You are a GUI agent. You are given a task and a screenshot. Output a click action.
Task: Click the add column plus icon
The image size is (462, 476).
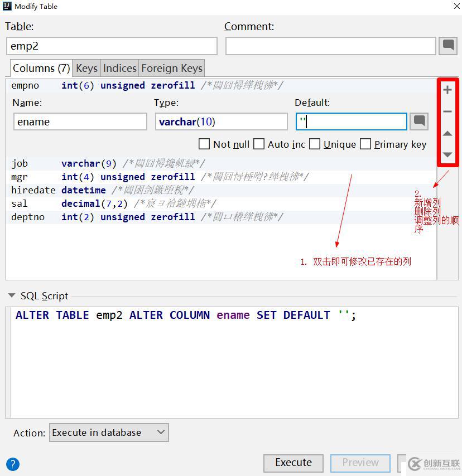(x=447, y=90)
